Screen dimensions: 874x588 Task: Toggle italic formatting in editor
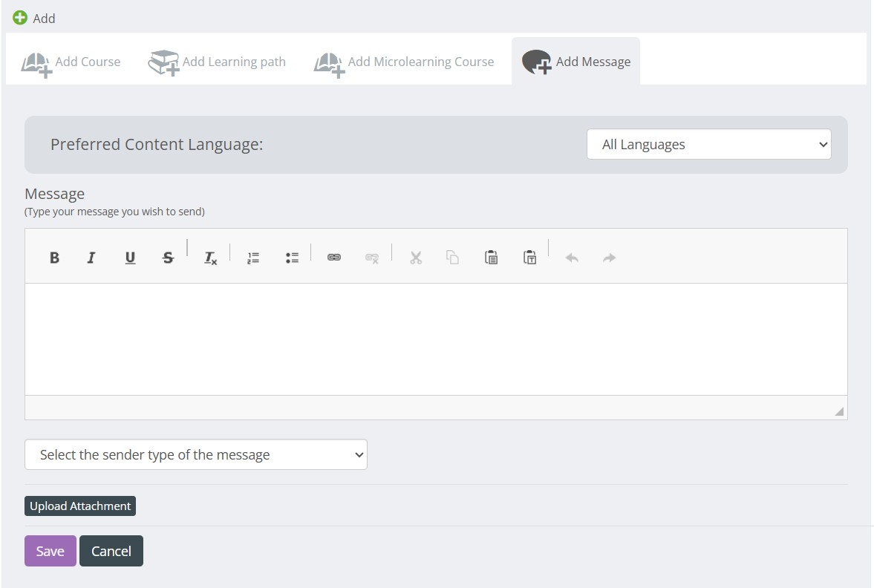(91, 258)
